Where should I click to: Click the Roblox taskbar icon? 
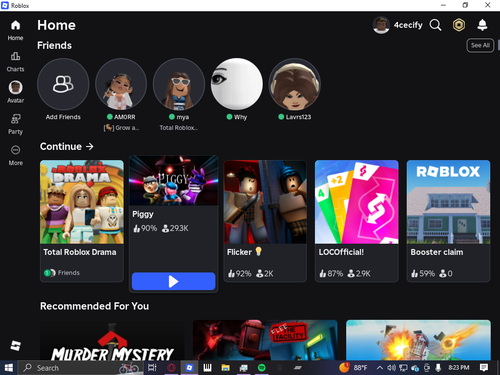point(189,368)
